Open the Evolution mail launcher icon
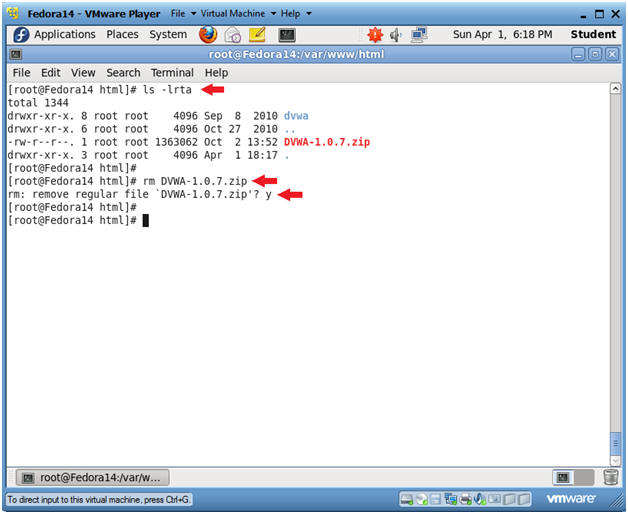The width and height of the screenshot is (628, 514). point(233,35)
